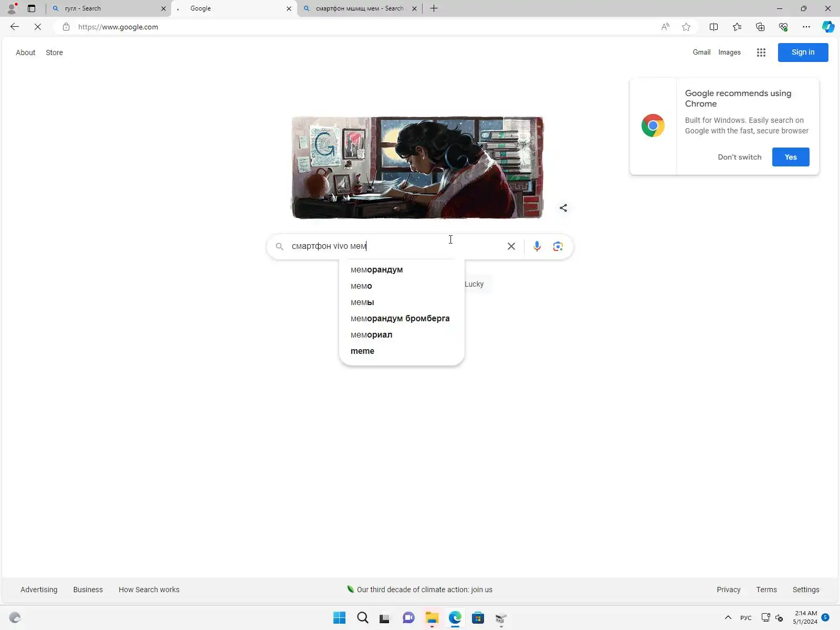Switch to Microsoft Edge on the taskbar
Screen dimensions: 840x630
click(x=455, y=618)
